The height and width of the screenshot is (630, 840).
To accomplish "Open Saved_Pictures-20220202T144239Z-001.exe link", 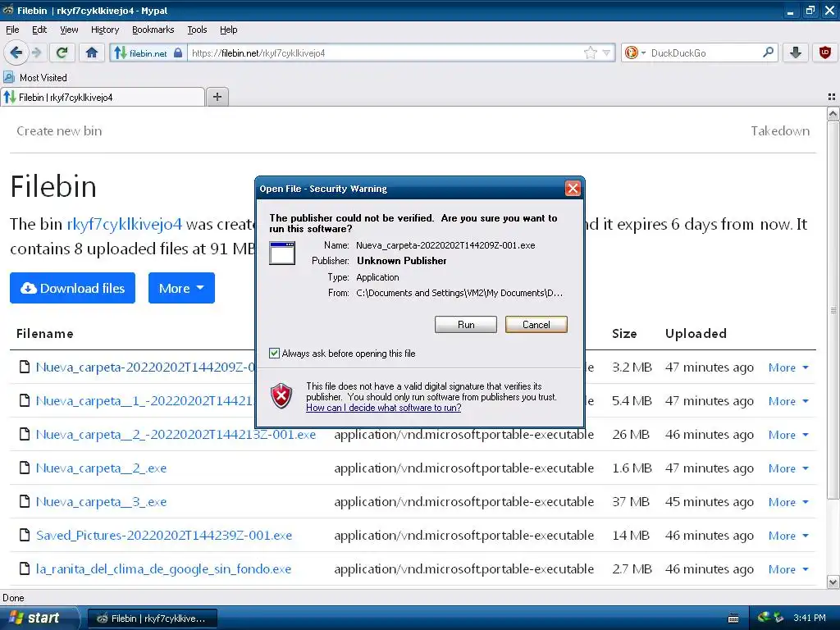I will click(x=164, y=535).
